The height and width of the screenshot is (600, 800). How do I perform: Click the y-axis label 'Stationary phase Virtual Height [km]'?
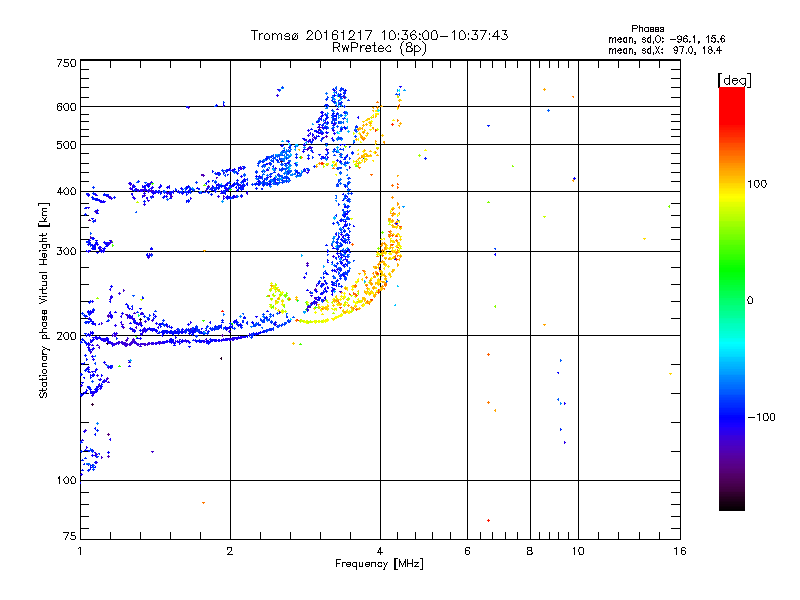[x=43, y=300]
